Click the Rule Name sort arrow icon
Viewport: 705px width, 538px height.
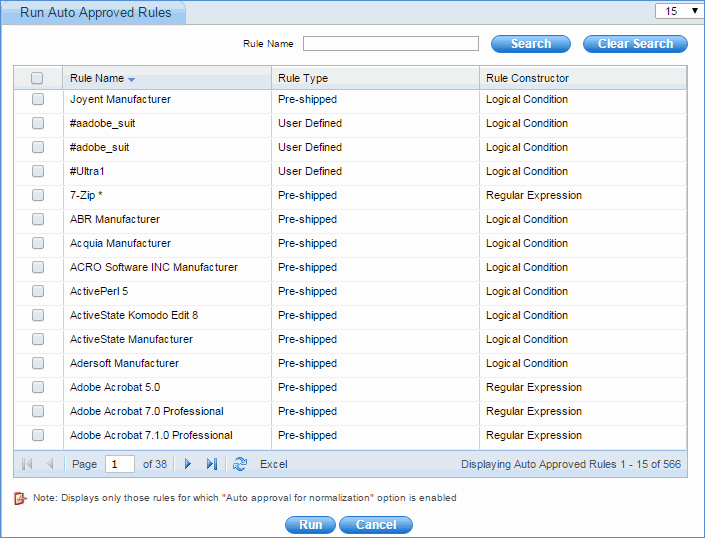(132, 79)
